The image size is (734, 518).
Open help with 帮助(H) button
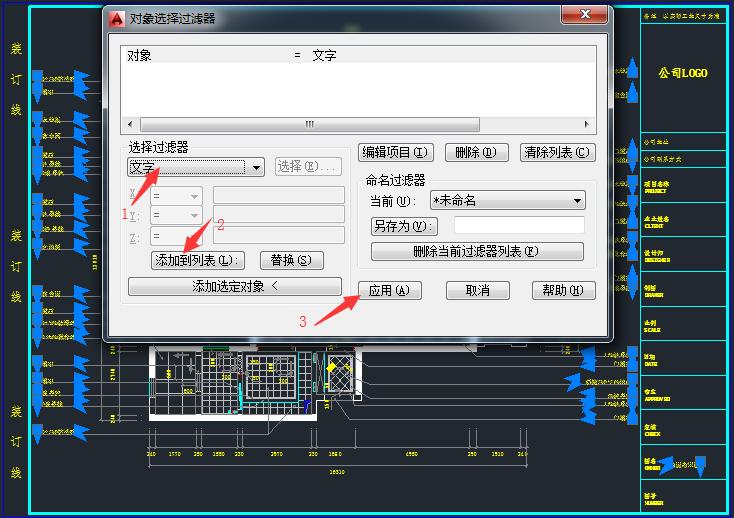564,290
